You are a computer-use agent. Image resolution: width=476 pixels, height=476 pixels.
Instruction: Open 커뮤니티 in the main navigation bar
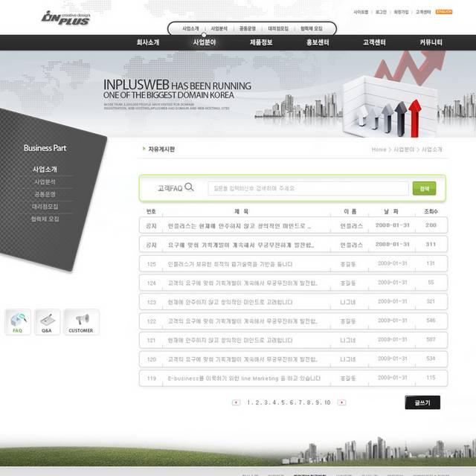tap(431, 42)
